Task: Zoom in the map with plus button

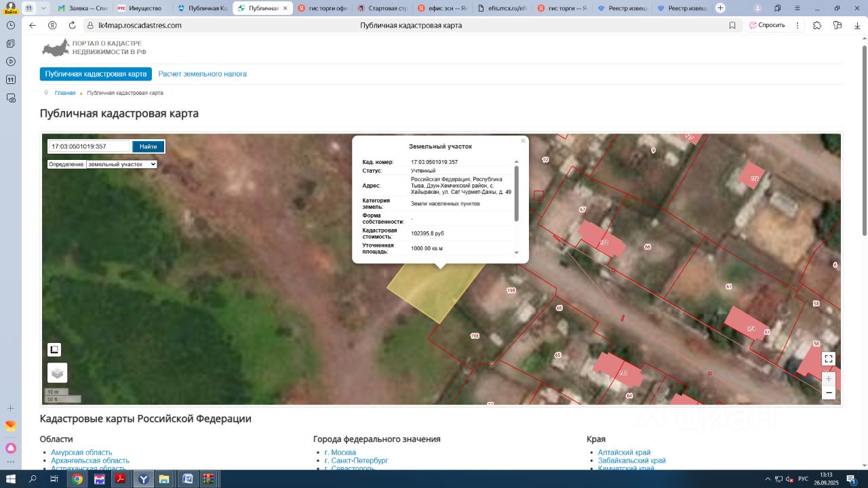Action: [829, 379]
